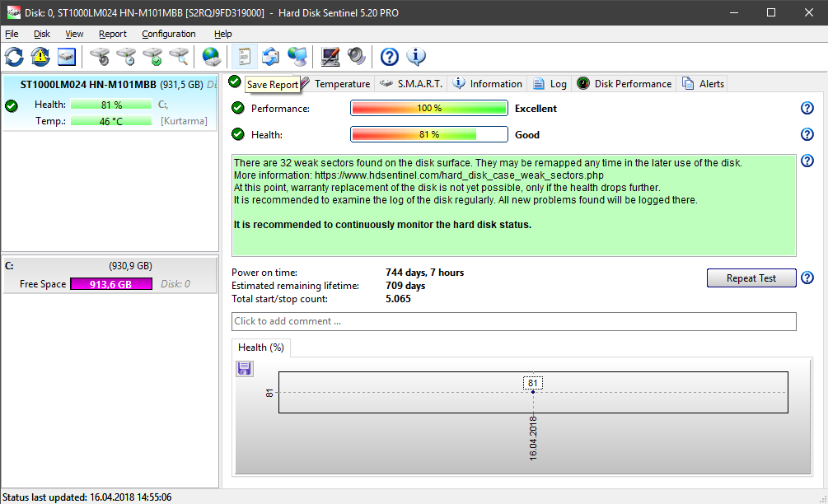Click the green check icon beside Performance
The width and height of the screenshot is (828, 504).
pos(238,108)
